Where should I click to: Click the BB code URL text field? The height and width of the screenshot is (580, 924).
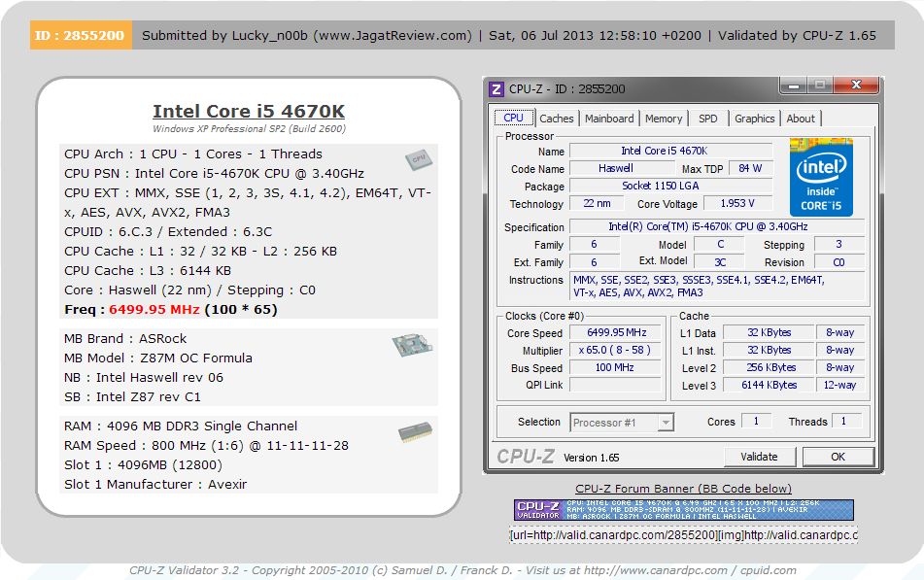tap(683, 535)
